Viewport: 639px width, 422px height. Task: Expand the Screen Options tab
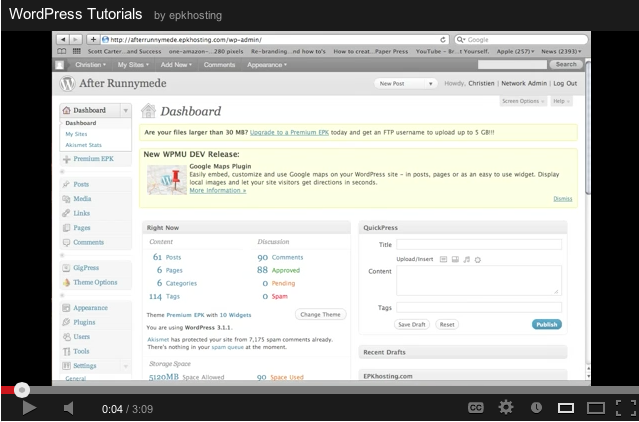click(523, 101)
